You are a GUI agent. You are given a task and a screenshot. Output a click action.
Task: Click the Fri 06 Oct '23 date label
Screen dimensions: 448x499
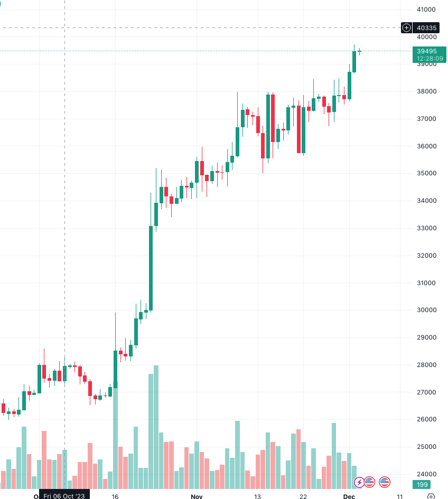point(64,496)
